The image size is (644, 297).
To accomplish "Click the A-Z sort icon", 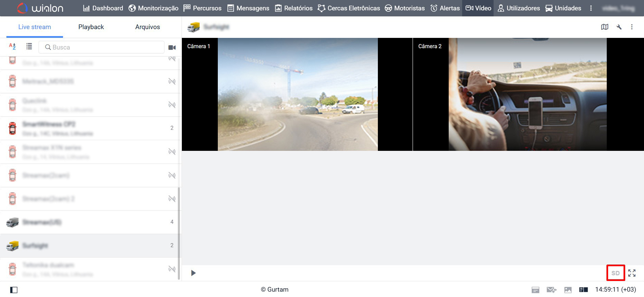I will point(12,47).
